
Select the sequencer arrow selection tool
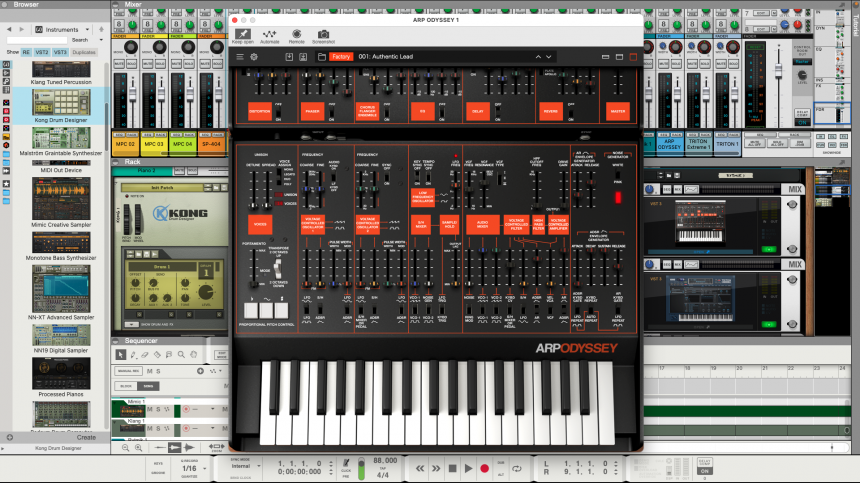(x=121, y=355)
